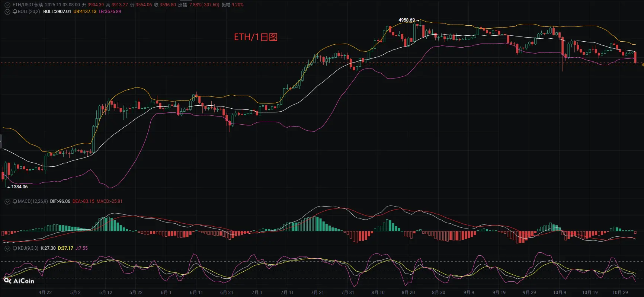Click the 9月19 date axis label

(499, 293)
